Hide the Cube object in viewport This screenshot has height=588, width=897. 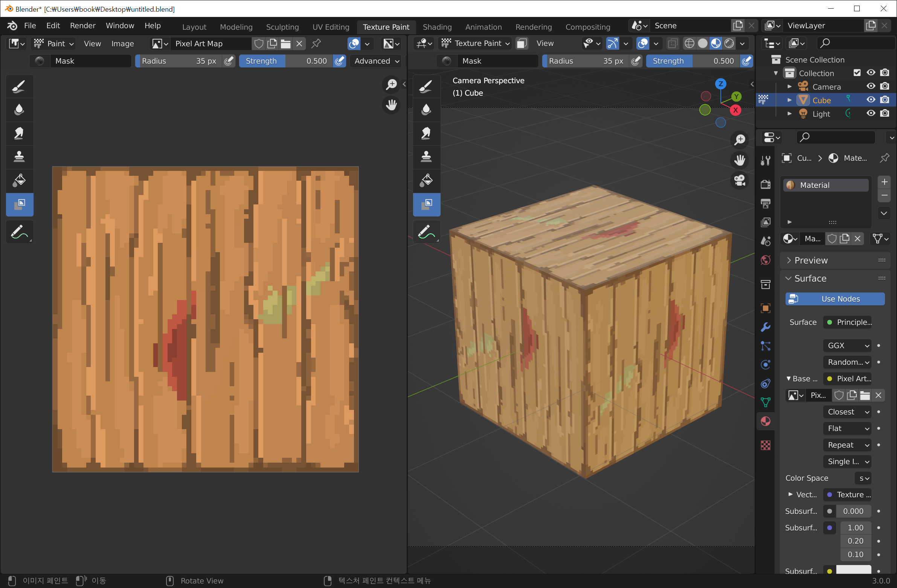click(871, 100)
